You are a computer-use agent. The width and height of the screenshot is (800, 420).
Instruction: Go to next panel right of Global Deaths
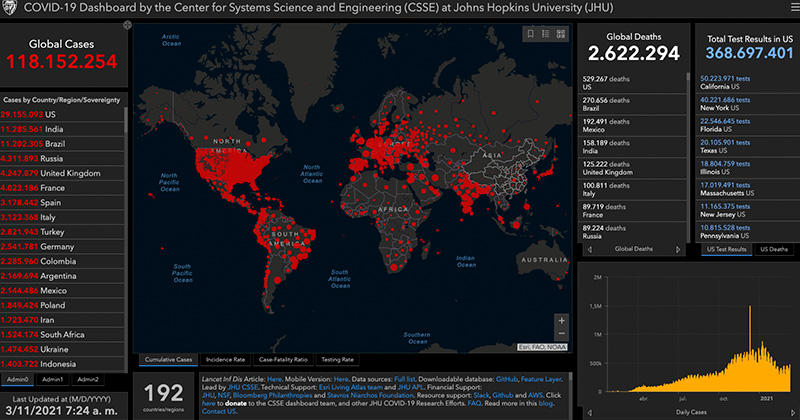coord(680,249)
